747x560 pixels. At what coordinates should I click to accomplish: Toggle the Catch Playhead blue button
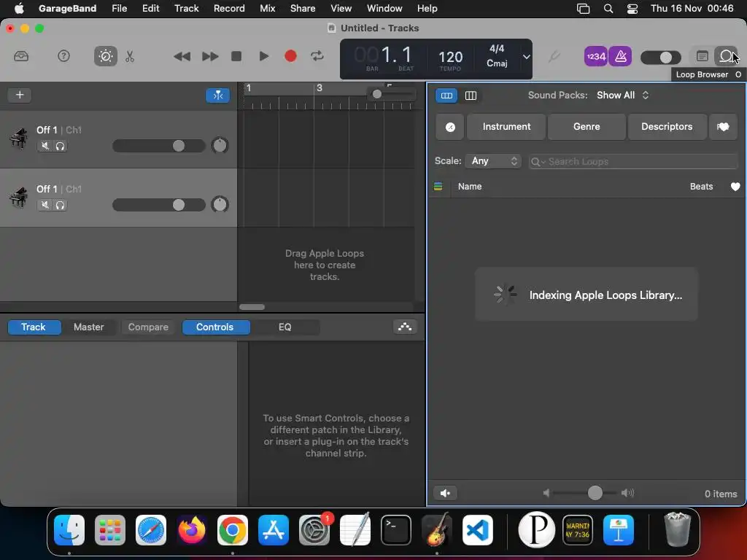[x=217, y=96]
